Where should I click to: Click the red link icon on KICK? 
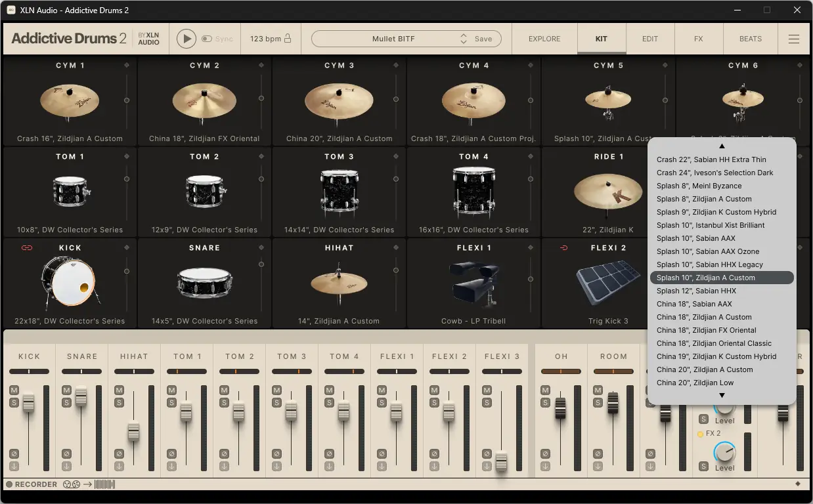pos(27,247)
